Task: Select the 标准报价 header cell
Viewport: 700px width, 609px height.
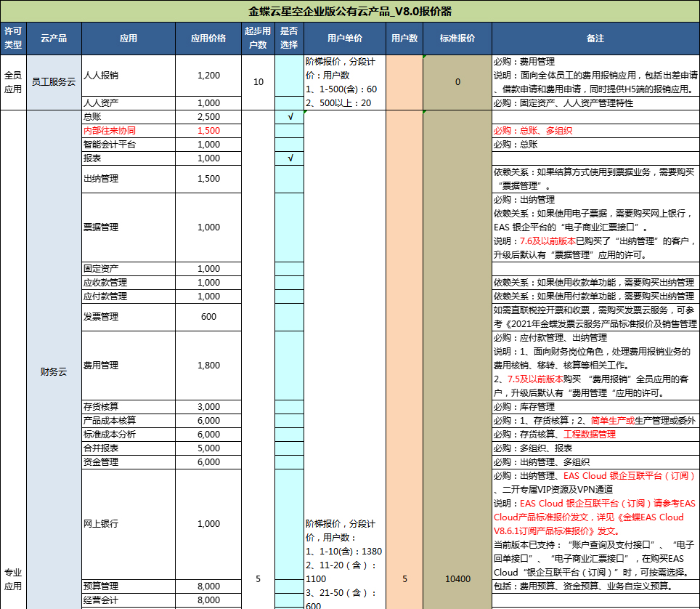Action: click(457, 39)
